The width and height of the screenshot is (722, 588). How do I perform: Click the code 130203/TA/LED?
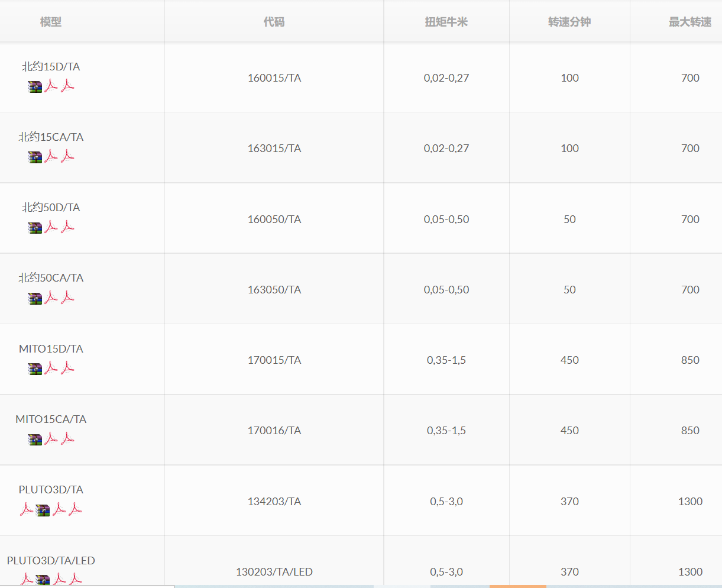tap(274, 572)
